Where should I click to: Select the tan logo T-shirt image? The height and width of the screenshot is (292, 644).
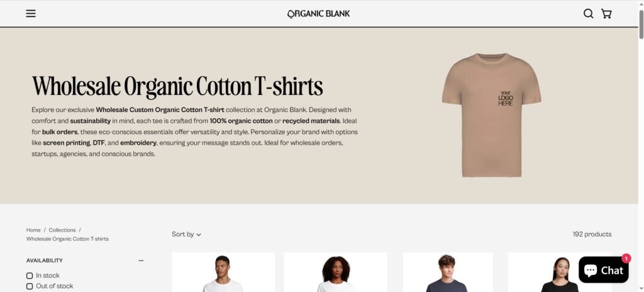491,115
